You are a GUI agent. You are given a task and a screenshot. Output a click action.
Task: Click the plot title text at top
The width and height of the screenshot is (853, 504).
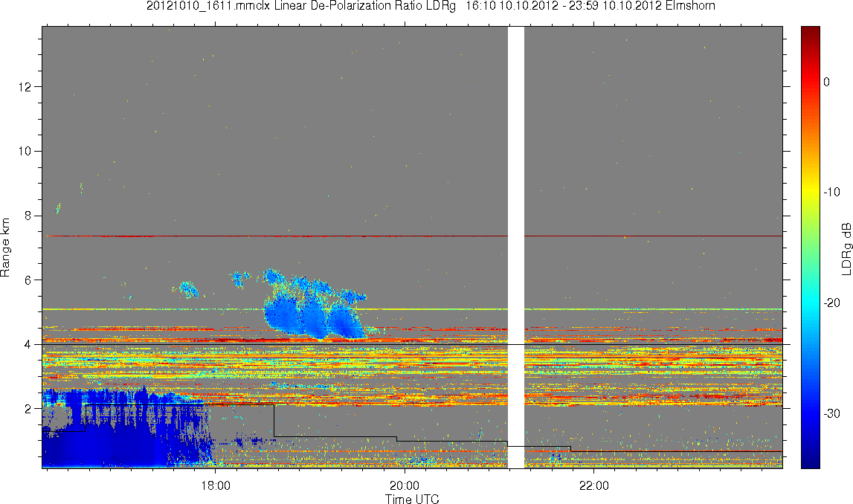[431, 6]
